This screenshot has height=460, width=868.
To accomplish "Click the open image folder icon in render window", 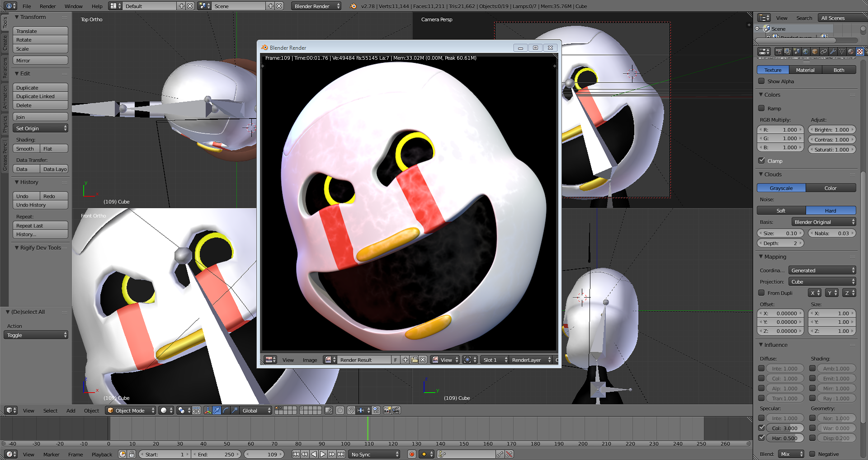I will pos(414,360).
